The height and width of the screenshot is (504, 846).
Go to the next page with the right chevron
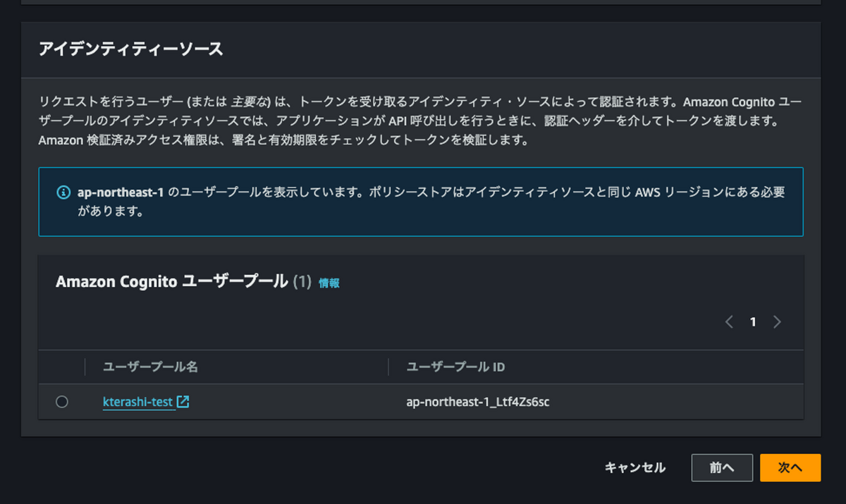777,321
